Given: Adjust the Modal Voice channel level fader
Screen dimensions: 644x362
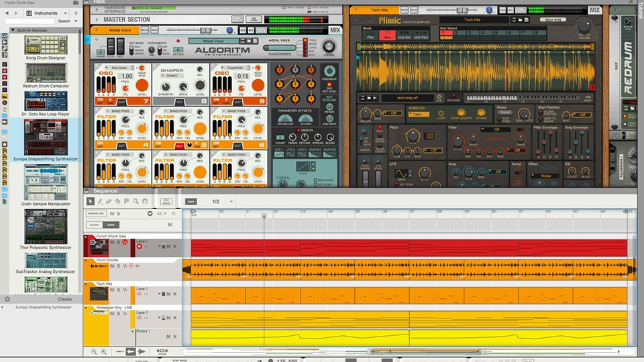Looking at the screenshot, I should coord(205,30).
